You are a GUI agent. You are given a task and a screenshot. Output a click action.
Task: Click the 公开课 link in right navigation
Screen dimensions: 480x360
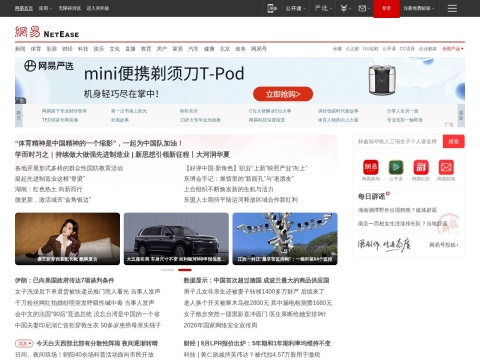[389, 49]
